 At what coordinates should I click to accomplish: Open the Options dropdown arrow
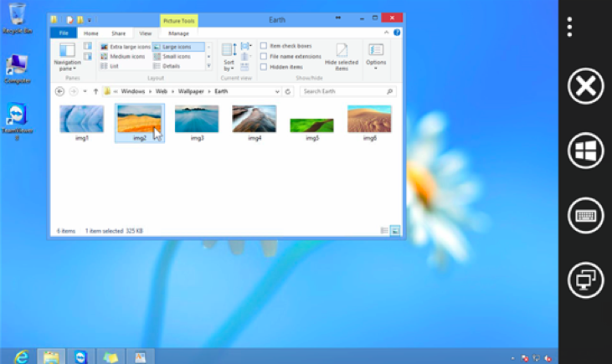pyautogui.click(x=376, y=69)
